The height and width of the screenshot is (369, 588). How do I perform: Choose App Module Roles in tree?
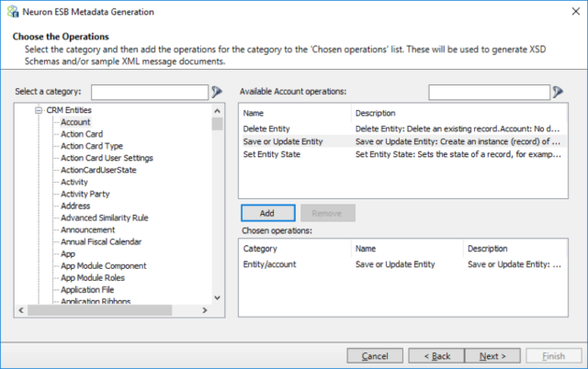point(93,278)
